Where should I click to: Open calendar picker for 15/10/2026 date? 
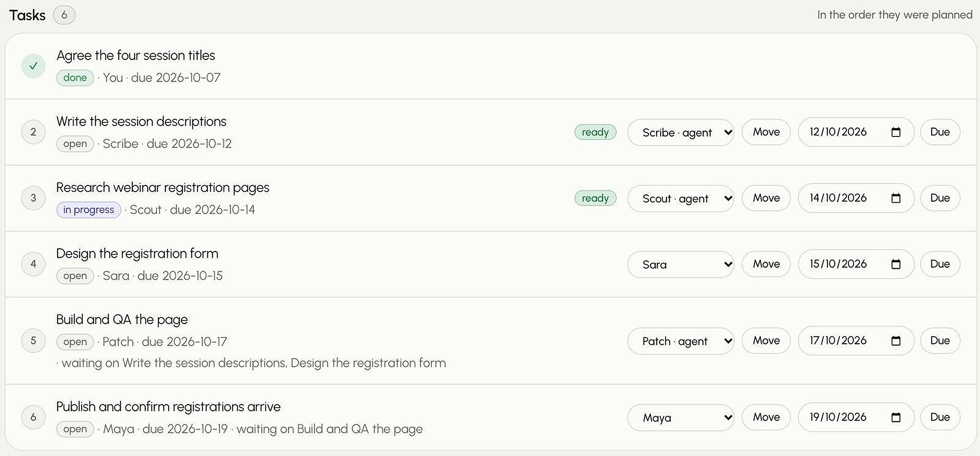(x=896, y=264)
